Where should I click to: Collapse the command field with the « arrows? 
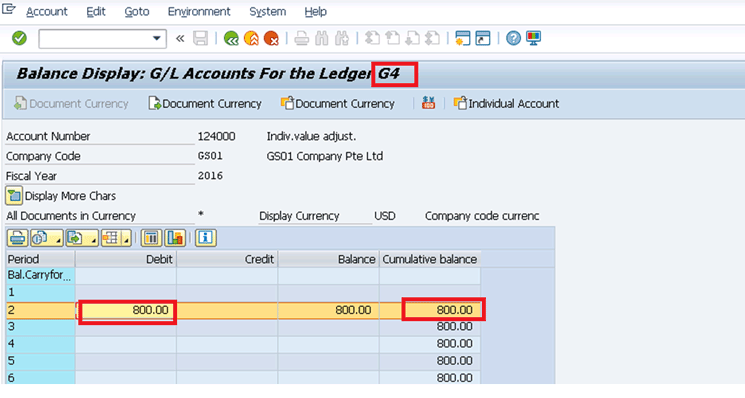(x=180, y=38)
